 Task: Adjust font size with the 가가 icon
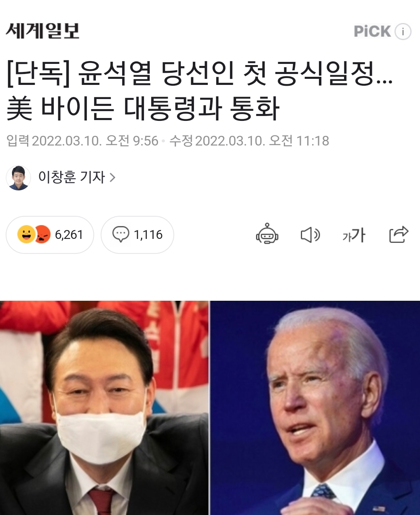point(354,234)
